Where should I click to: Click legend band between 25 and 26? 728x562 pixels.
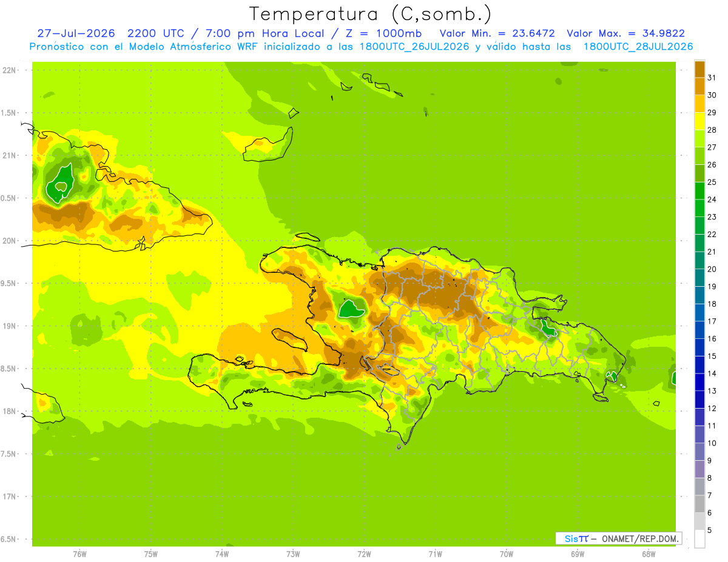699,173
